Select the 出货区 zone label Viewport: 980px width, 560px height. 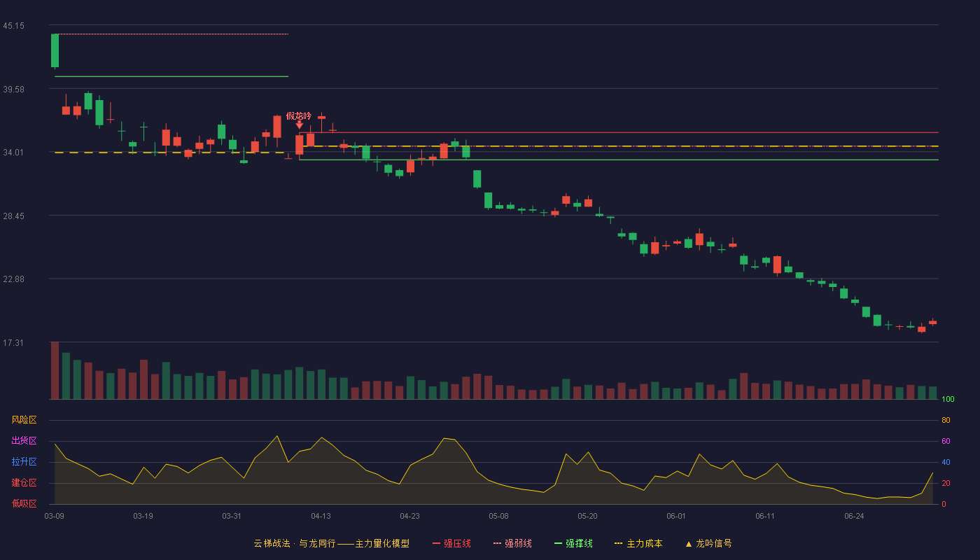24,441
